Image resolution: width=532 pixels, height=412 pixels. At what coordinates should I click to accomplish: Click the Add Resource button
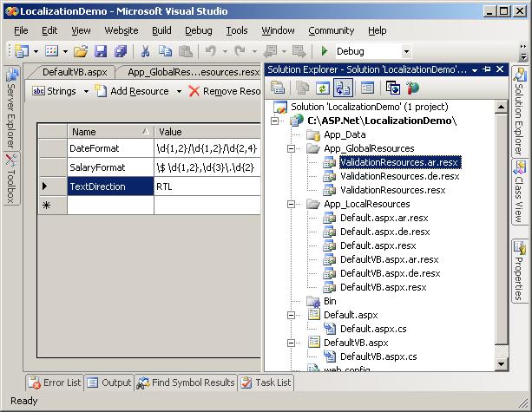click(133, 91)
